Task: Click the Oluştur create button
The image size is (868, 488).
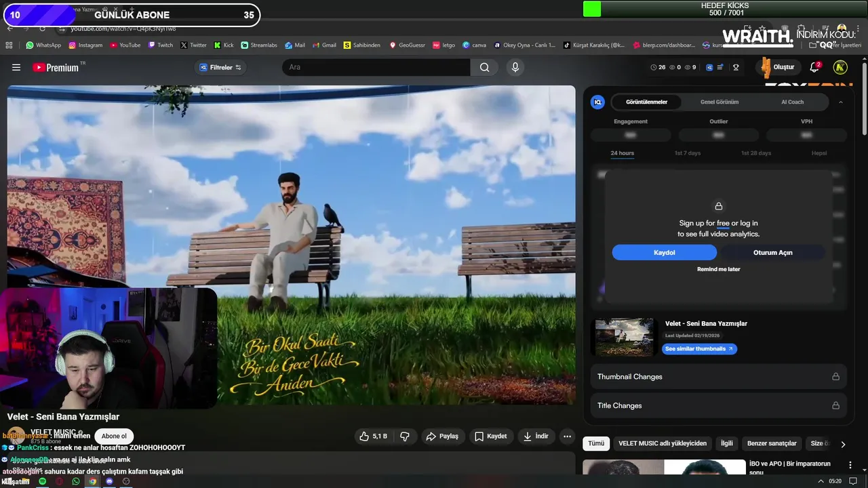Action: click(778, 67)
